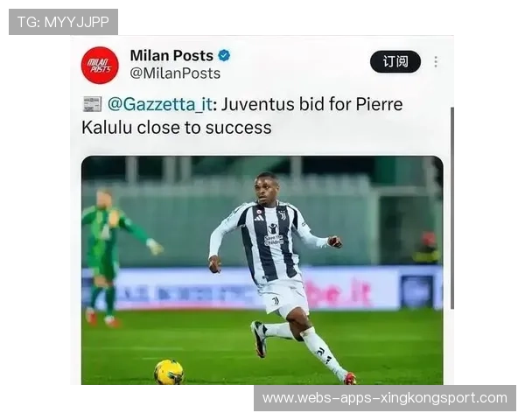Click the Juventus crest on the jersey

[283, 215]
